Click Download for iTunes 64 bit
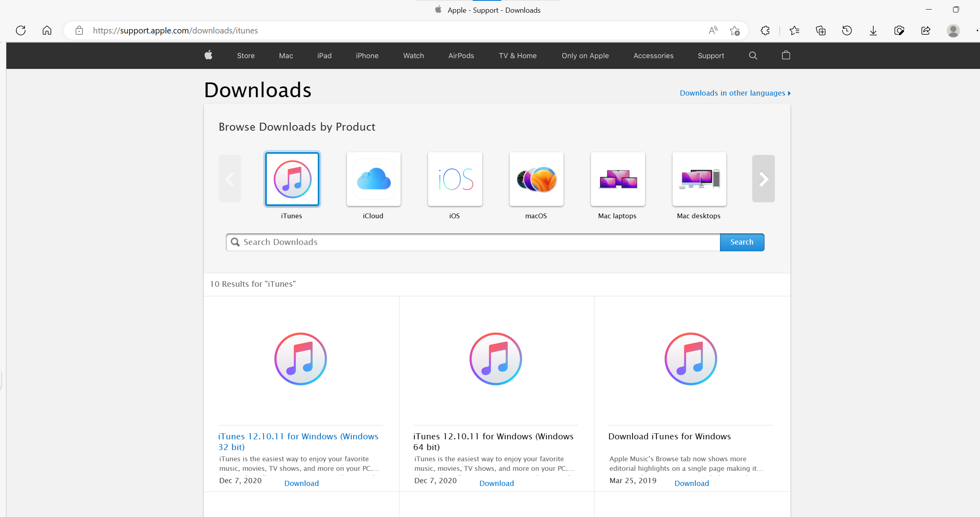The width and height of the screenshot is (980, 517). 497,483
